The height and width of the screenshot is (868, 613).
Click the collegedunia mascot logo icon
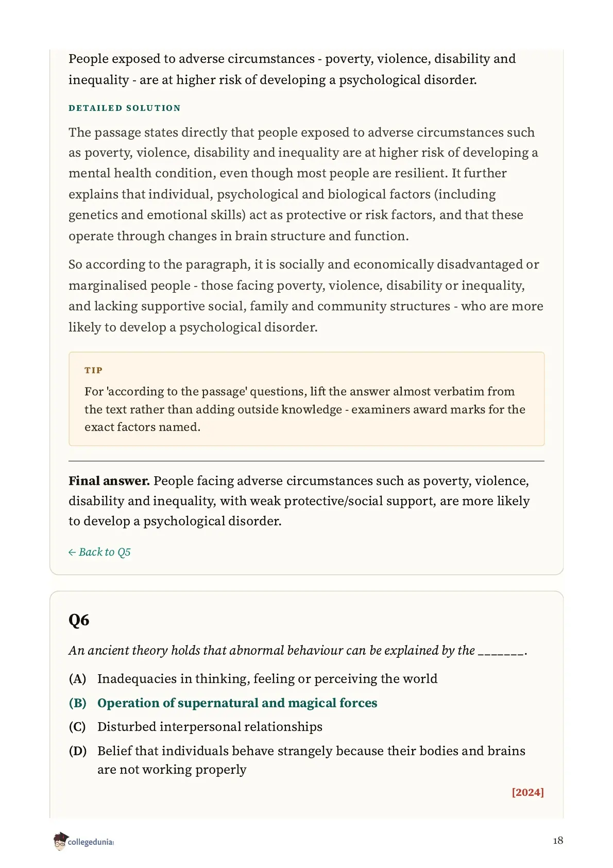click(60, 841)
